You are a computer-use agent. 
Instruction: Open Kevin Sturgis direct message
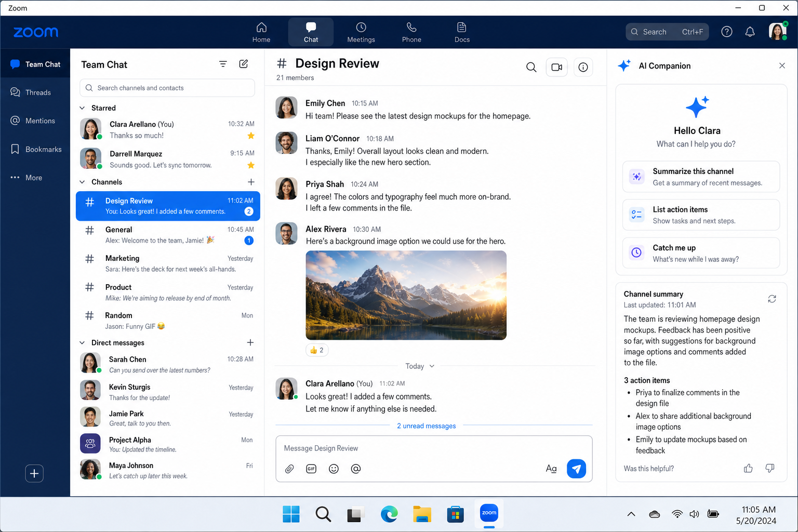pyautogui.click(x=168, y=392)
